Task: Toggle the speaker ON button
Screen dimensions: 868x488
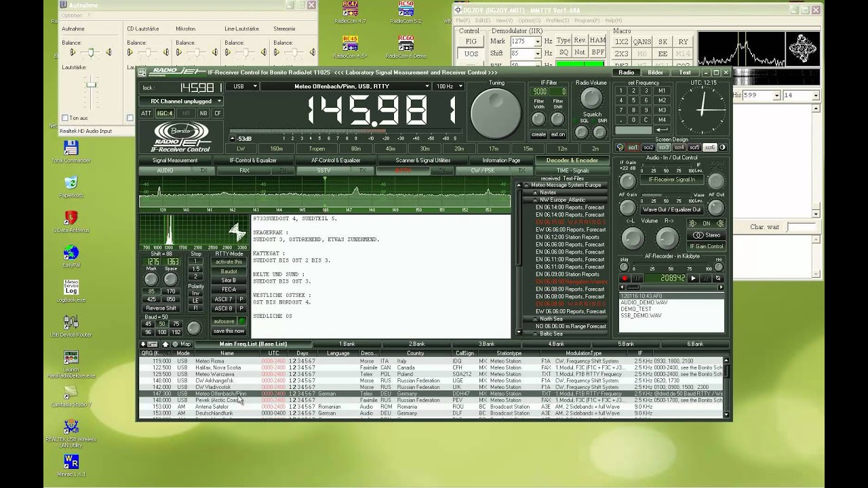Action: tap(706, 223)
